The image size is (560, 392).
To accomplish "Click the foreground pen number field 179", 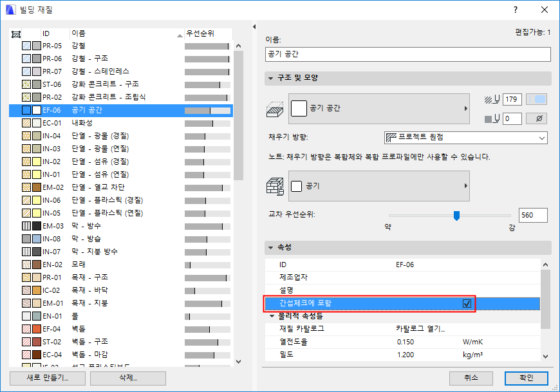I will tap(512, 99).
